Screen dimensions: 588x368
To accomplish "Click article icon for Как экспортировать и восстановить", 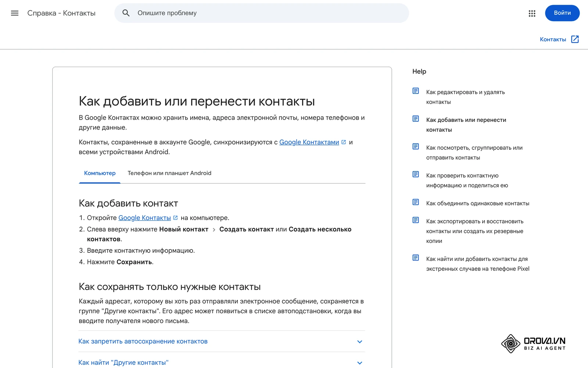I will tap(416, 220).
